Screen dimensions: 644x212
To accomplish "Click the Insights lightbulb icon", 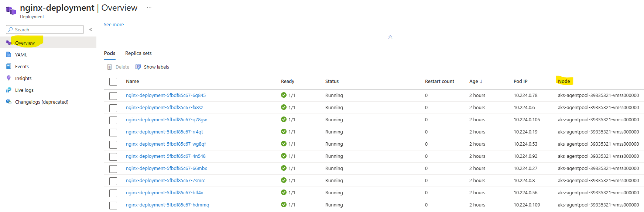I will click(x=8, y=78).
